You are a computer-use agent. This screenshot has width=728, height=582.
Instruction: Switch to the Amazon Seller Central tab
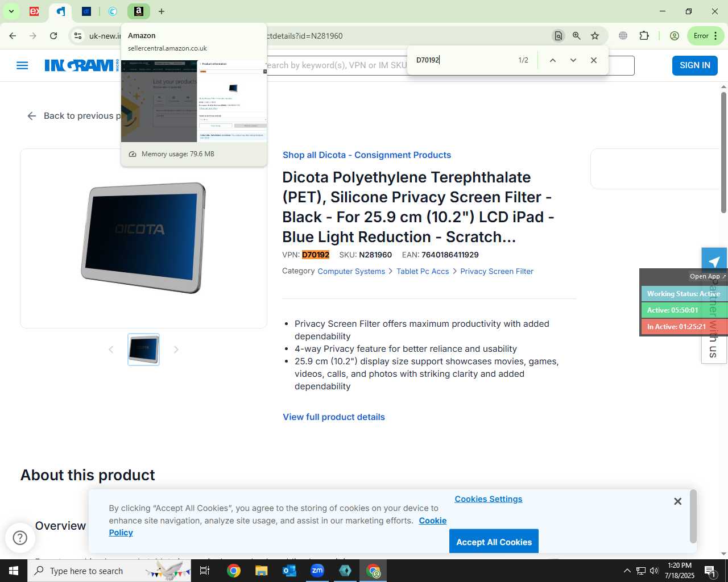point(139,11)
